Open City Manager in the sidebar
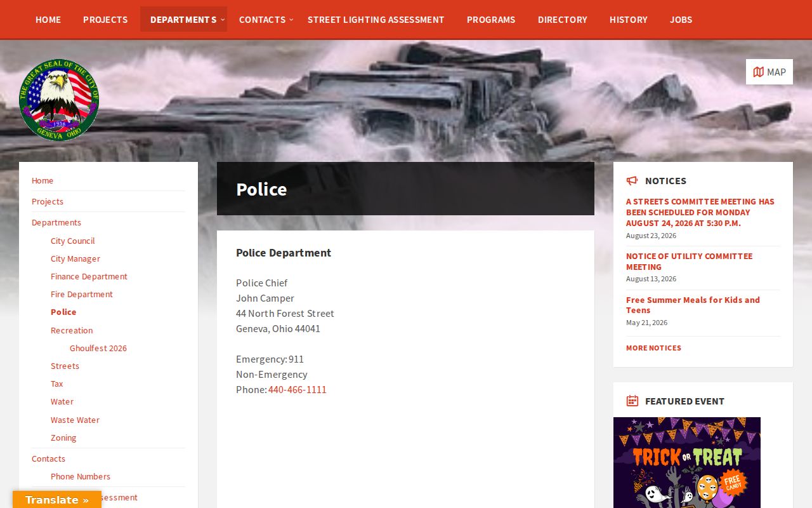812x508 pixels. tap(75, 258)
